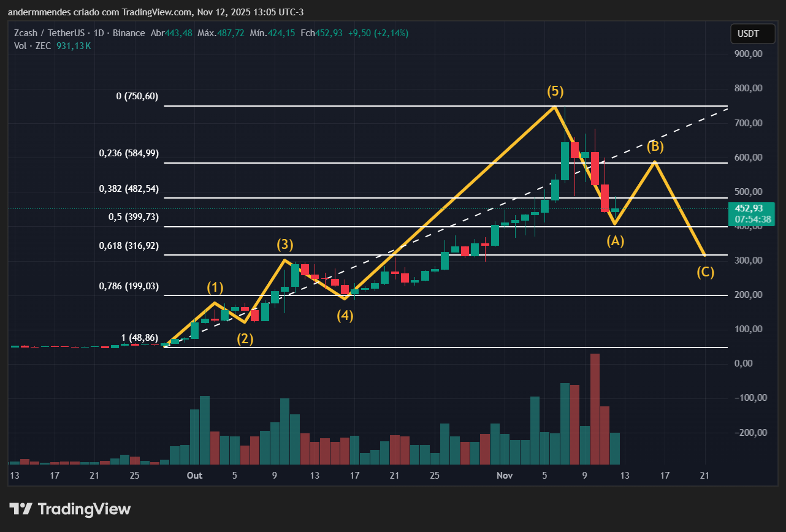Click the tallest red volume bar
The image size is (786, 532).
pos(594,408)
